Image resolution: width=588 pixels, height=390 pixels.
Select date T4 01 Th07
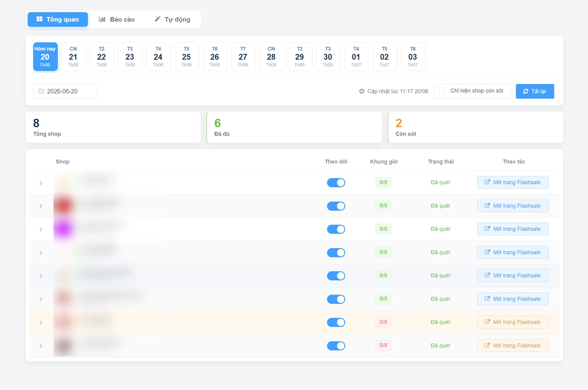point(356,57)
